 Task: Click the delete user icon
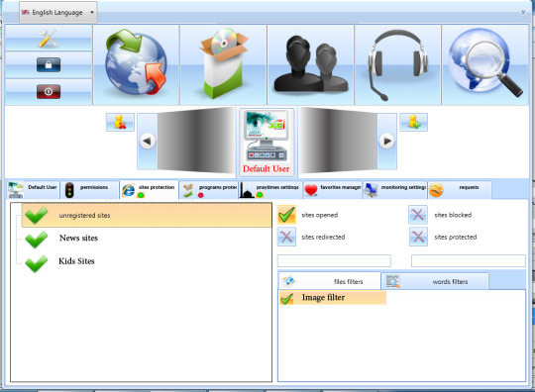point(120,122)
